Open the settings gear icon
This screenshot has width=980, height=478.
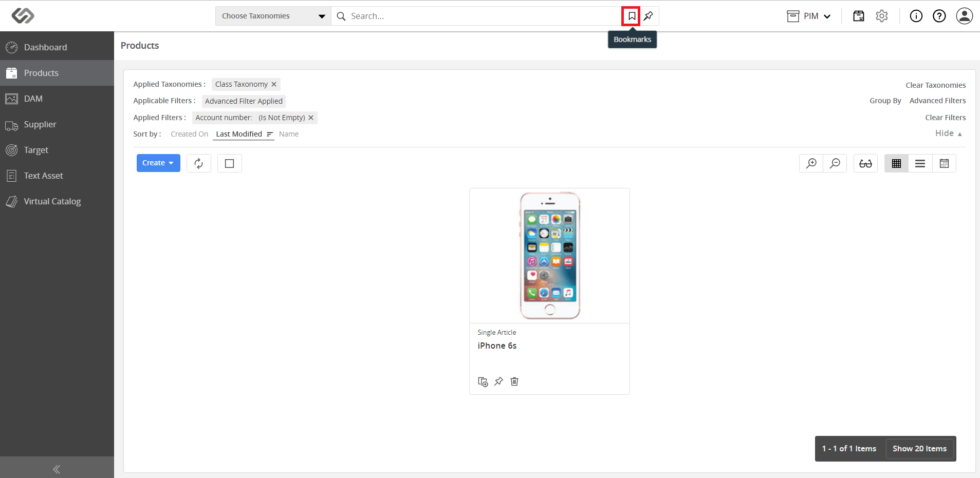[882, 16]
